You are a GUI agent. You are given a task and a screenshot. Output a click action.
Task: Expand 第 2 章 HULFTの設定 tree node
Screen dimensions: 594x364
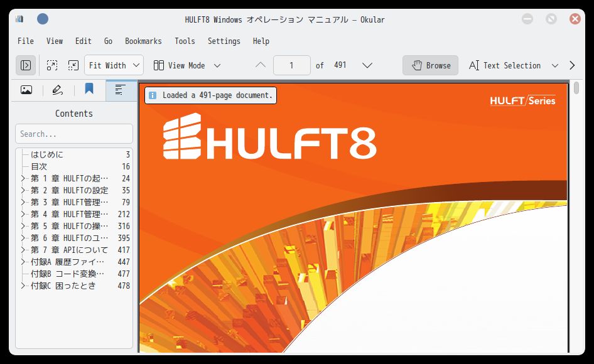pyautogui.click(x=23, y=190)
